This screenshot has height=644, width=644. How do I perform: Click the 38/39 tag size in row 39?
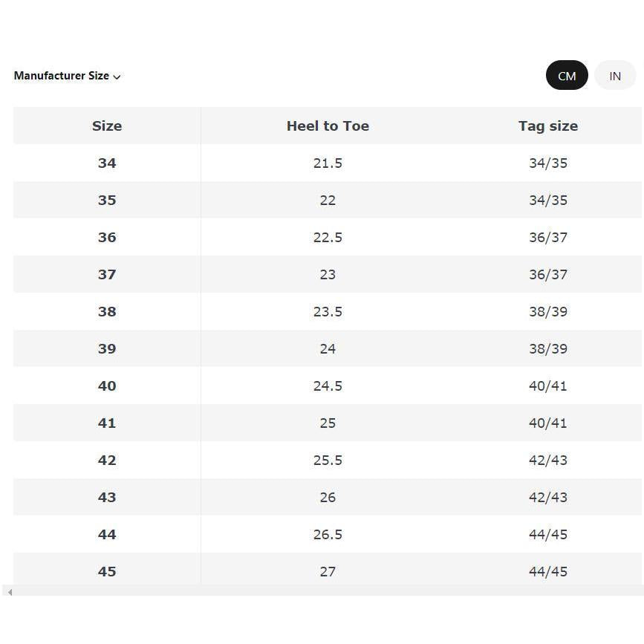(x=548, y=348)
